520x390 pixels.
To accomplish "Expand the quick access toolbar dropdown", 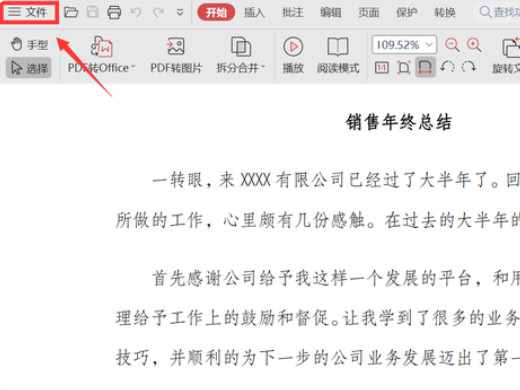I will click(180, 13).
